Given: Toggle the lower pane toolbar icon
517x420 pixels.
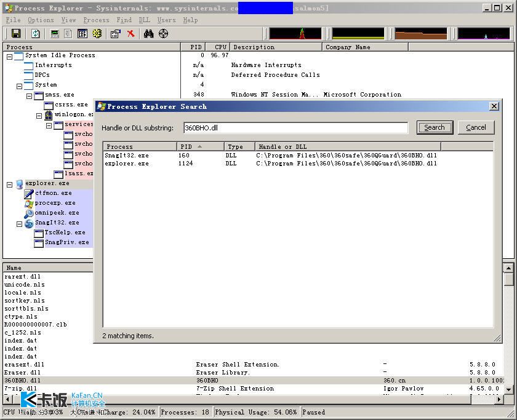Looking at the screenshot, I should coord(82,33).
